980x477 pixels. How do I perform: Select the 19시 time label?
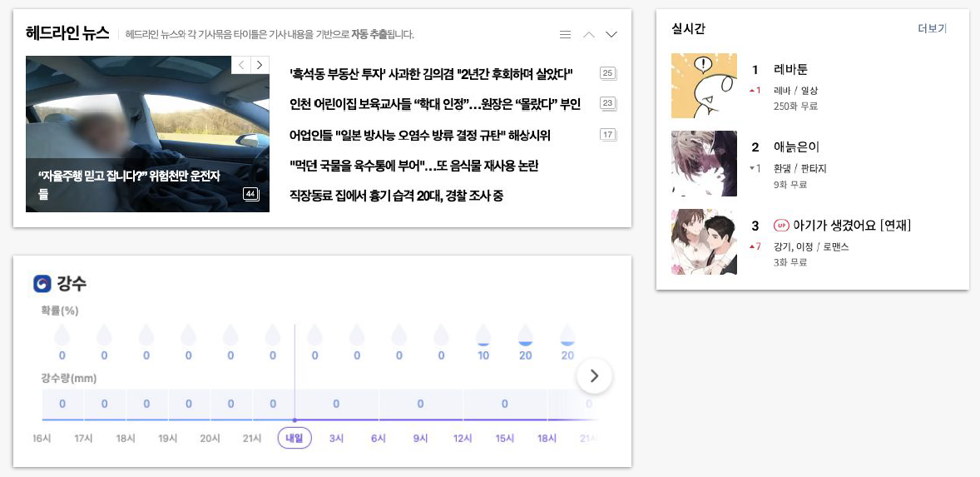(167, 438)
